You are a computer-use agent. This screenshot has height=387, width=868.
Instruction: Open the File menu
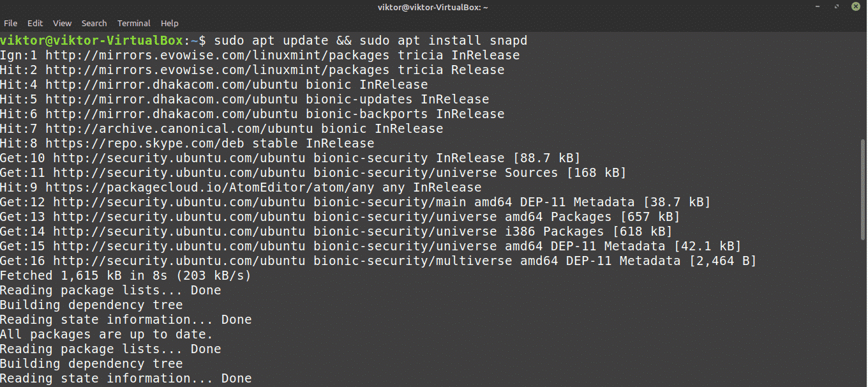[10, 23]
